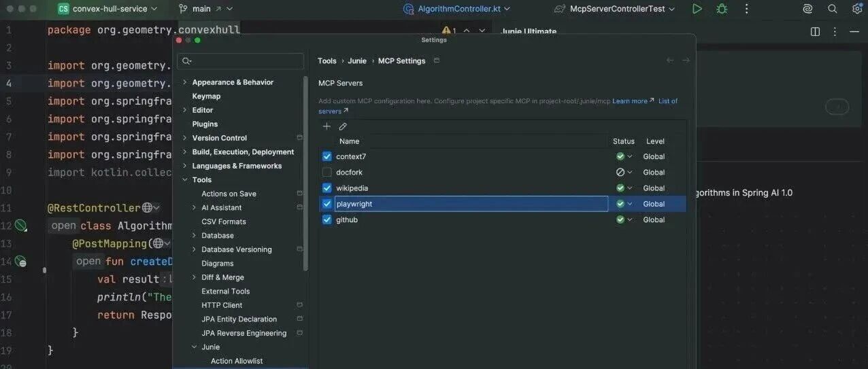The height and width of the screenshot is (369, 868).
Task: Click the project badge icon CS
Action: pyautogui.click(x=63, y=9)
